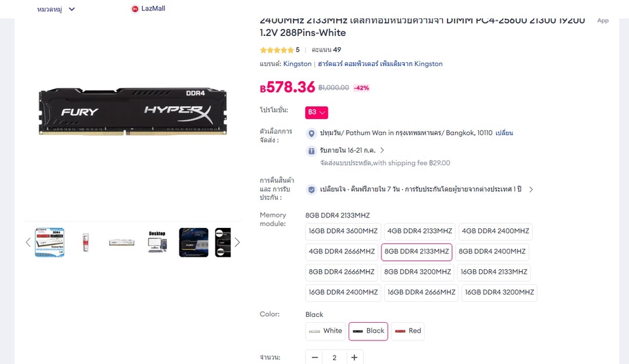Pick the Red color swatch
Screen dimensions: 629x364
click(x=408, y=331)
